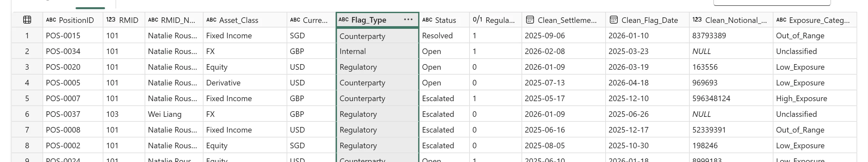Select row number 5
The width and height of the screenshot is (868, 162).
(x=27, y=98)
